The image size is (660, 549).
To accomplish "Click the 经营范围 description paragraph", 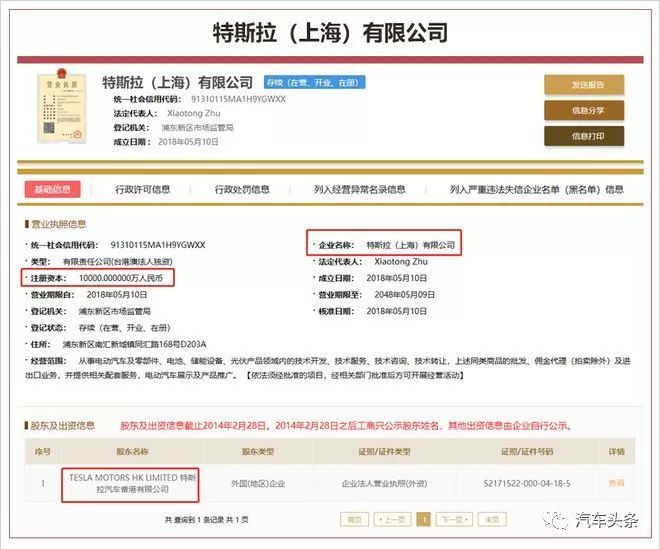I will click(x=328, y=368).
